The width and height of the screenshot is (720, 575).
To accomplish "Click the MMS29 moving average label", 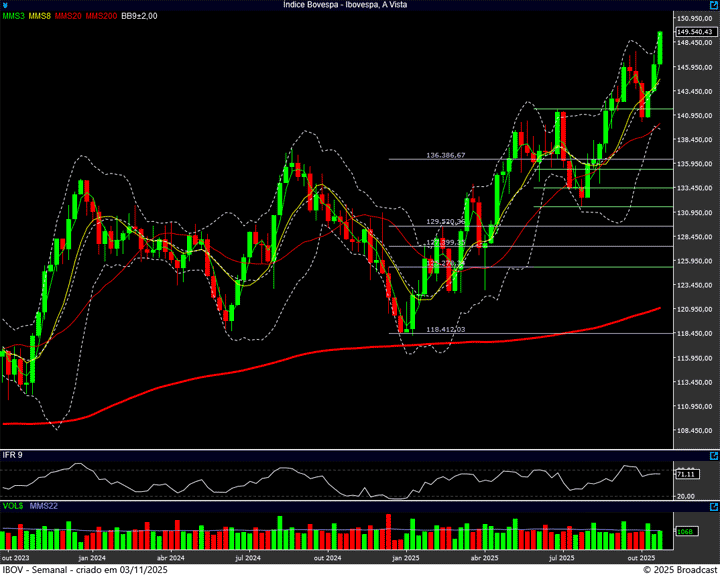I will click(70, 16).
